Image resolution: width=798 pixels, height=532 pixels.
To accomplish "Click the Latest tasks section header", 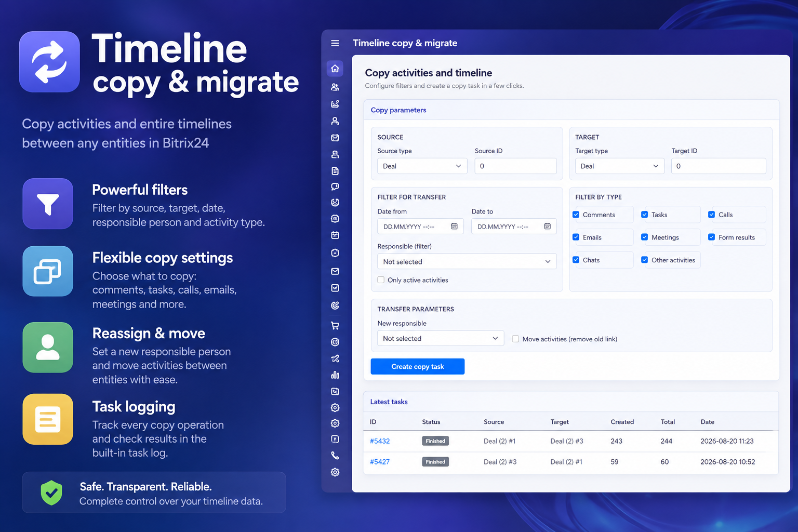I will pos(389,402).
